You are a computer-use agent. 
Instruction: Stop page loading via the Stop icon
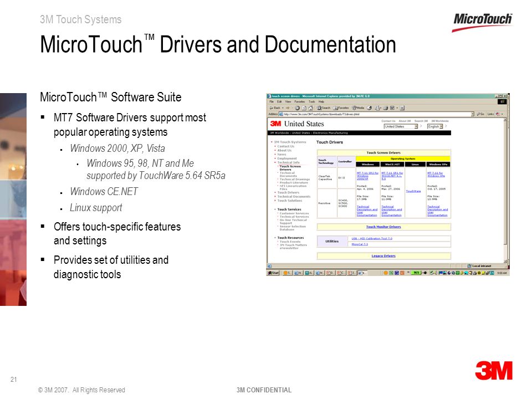coord(298,108)
